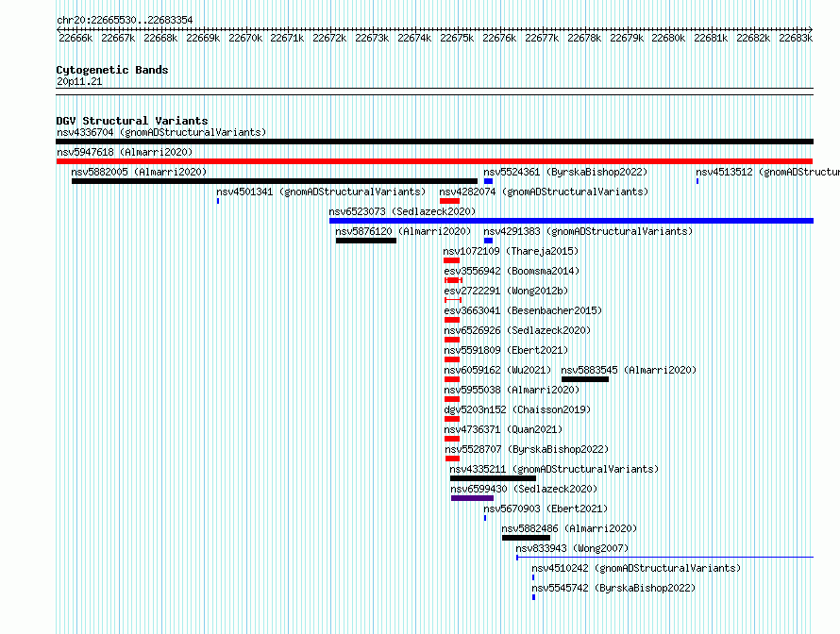Click nsv5670903 (Ebert2021) label
This screenshot has height=634, width=840.
click(x=546, y=509)
